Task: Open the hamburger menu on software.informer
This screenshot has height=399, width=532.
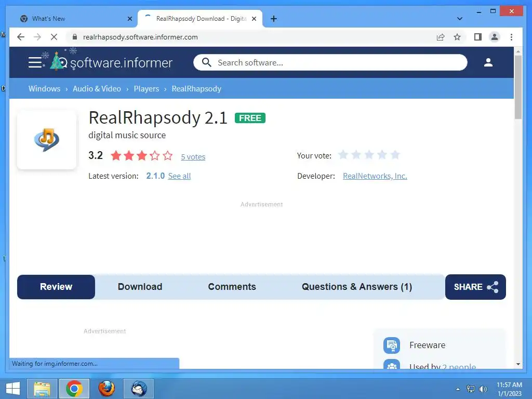Action: coord(35,62)
